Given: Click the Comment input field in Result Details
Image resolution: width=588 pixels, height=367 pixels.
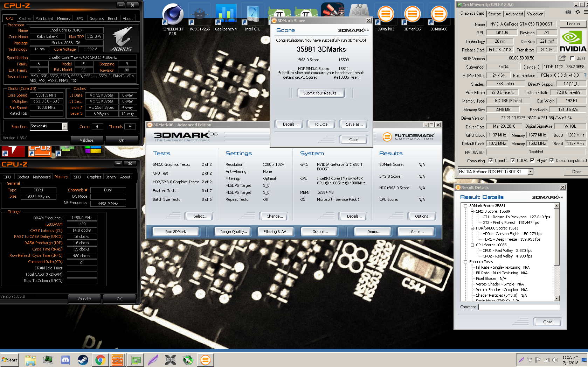Looking at the screenshot, I should pos(519,307).
